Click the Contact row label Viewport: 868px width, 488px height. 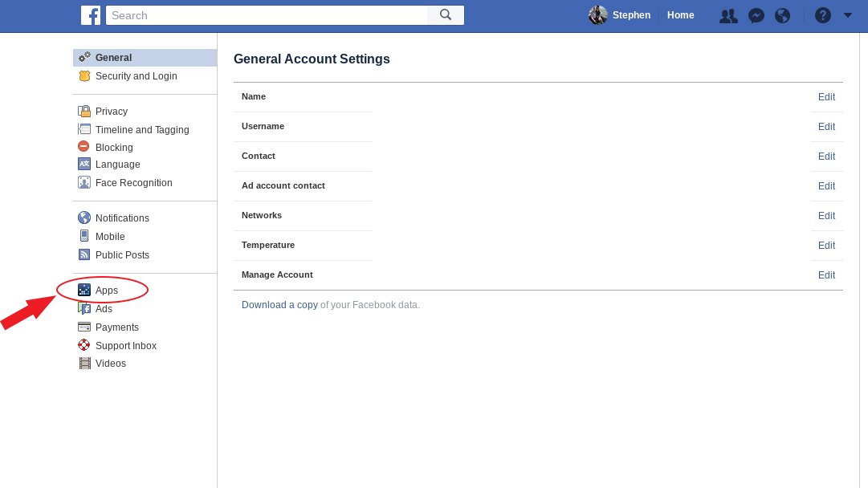pyautogui.click(x=259, y=156)
